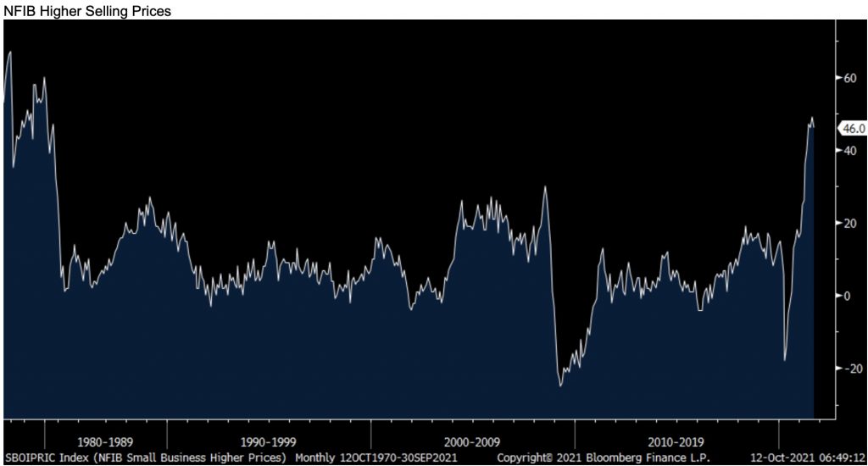Click the 2021 peak beside the 46.0 tag
The height and width of the screenshot is (466, 868).
pos(811,118)
